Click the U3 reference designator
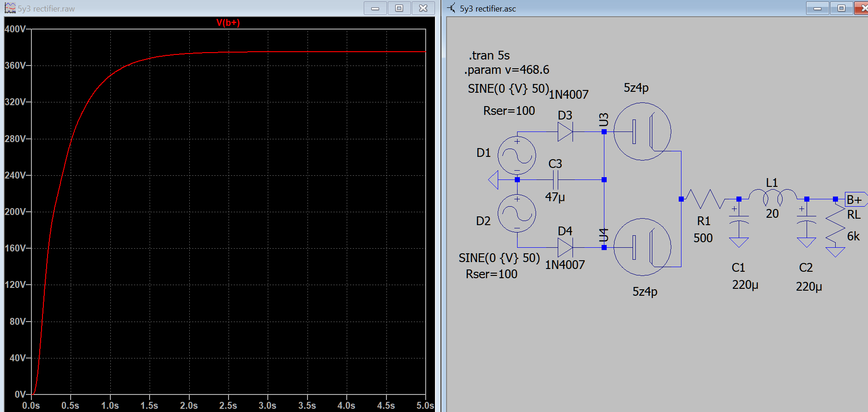Screen dimensions: 868x412 pyautogui.click(x=603, y=119)
